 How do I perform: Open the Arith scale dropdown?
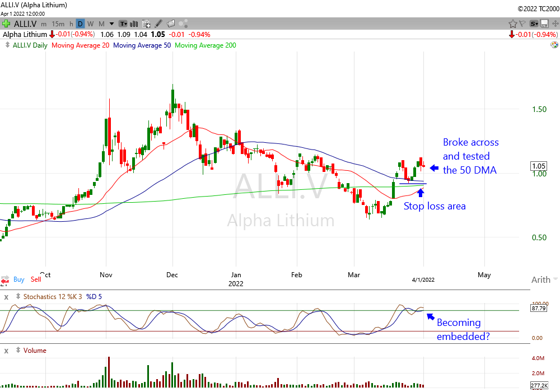click(x=544, y=279)
